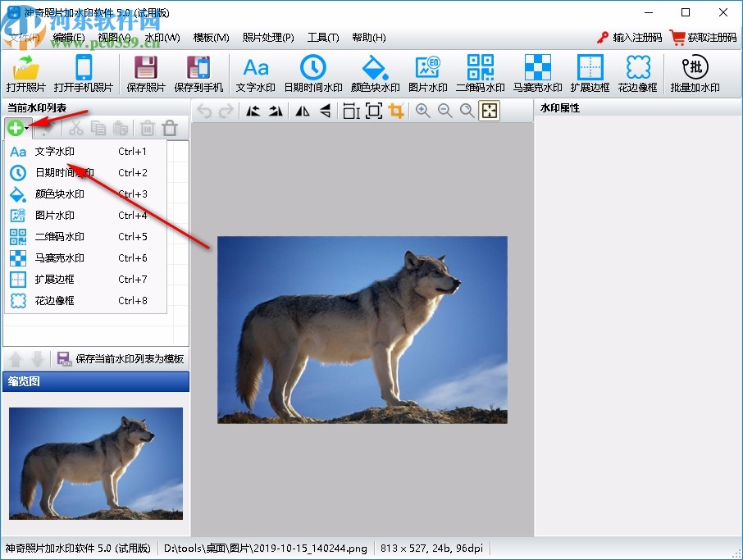Flip the photo vertically icon
The image size is (743, 560).
pos(325,111)
